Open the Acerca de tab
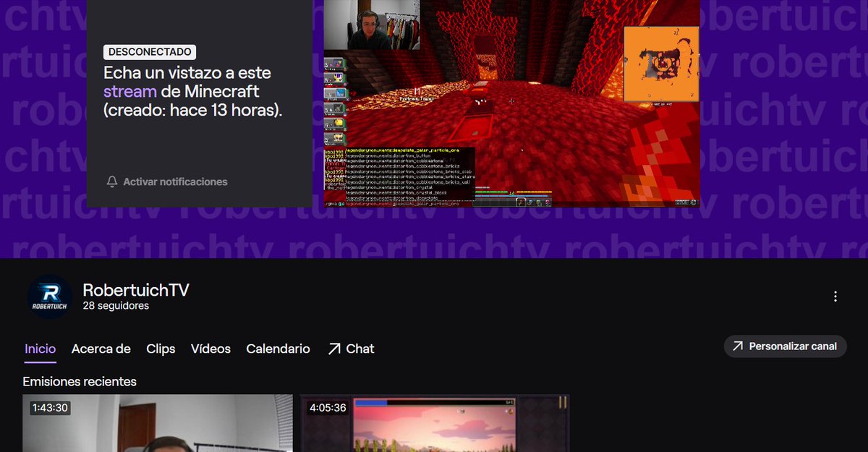 click(x=101, y=349)
